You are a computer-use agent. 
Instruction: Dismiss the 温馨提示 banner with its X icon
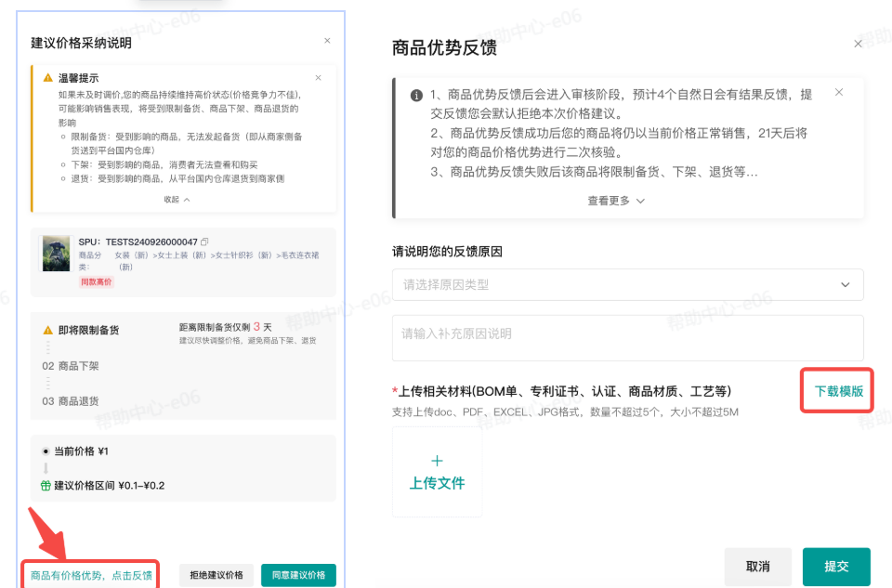[x=318, y=78]
